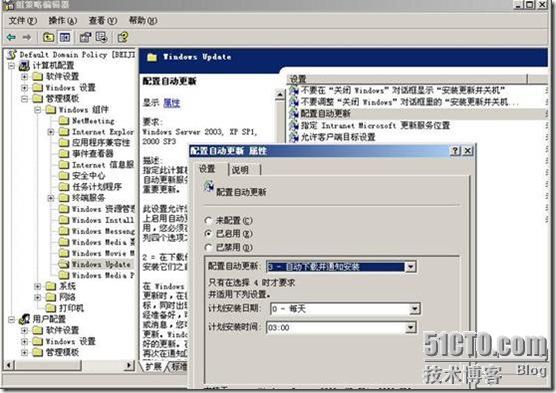556x393 pixels.
Task: Open the 操作 menu
Action: [x=63, y=21]
